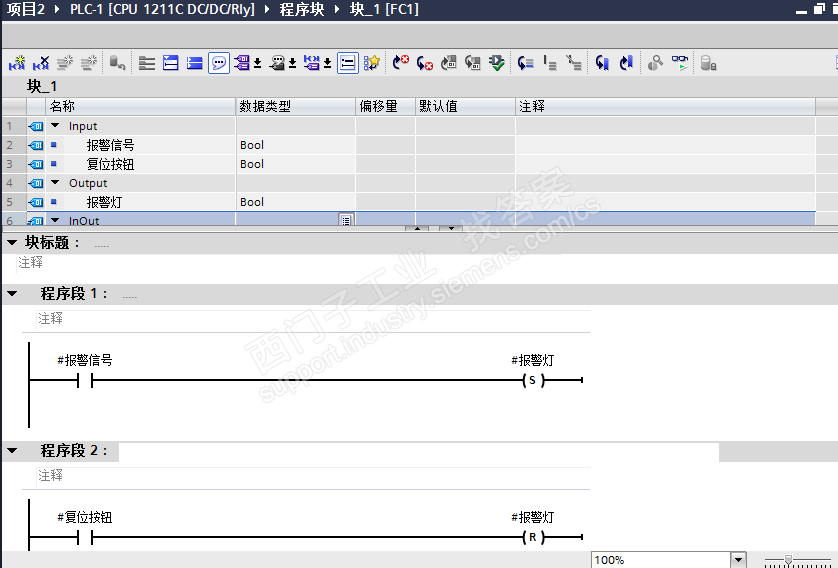The image size is (838, 568).
Task: Click the vertical-bar-with-lines toolbar icon
Action: (550, 63)
